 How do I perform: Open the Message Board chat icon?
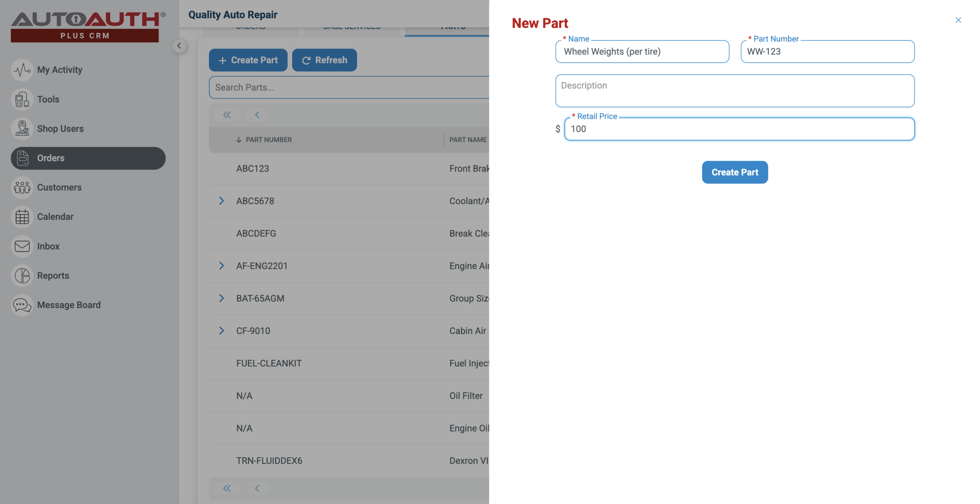[x=22, y=305]
